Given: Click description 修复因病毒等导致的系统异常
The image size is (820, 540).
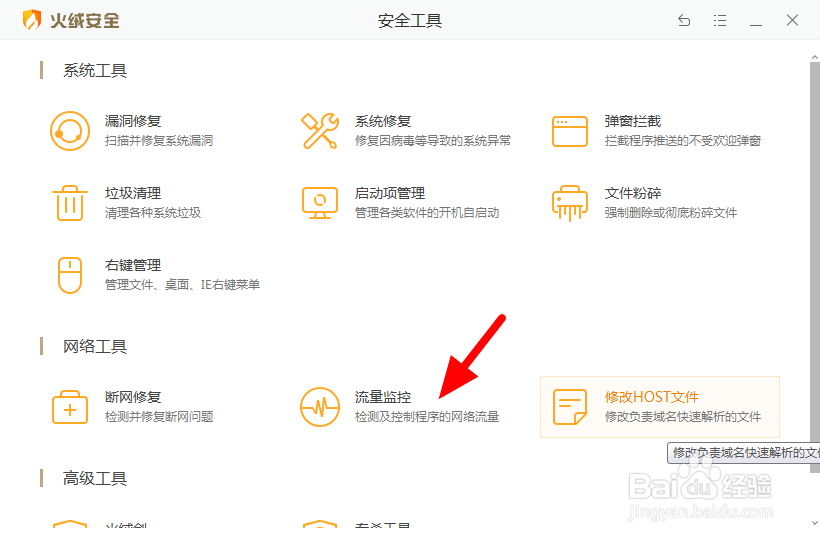Looking at the screenshot, I should point(432,141).
